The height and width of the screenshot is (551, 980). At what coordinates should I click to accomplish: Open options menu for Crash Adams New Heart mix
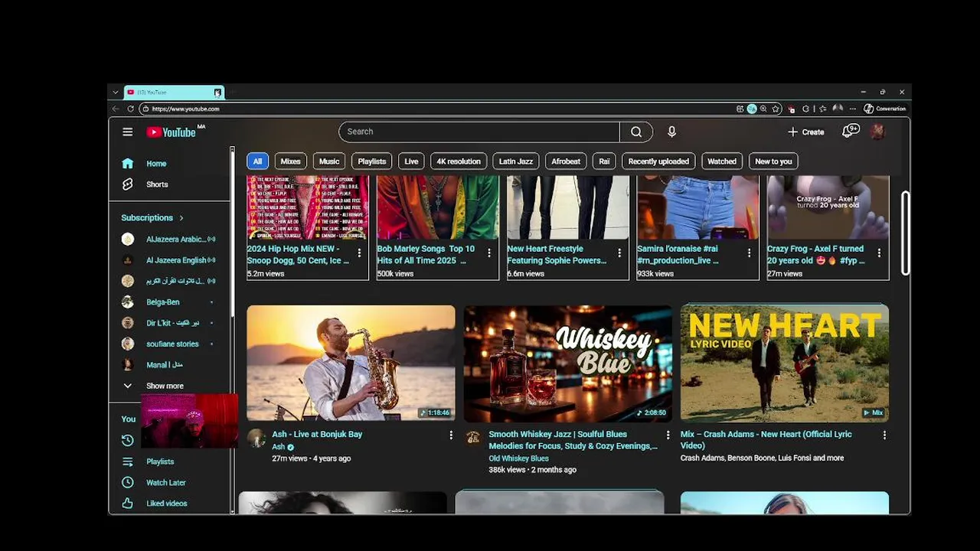coord(884,435)
